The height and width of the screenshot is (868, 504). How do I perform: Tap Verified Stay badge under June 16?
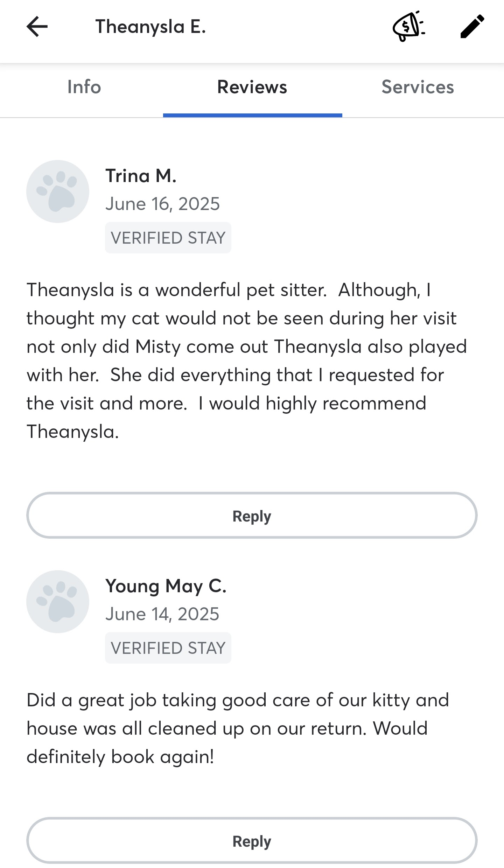[x=168, y=238]
